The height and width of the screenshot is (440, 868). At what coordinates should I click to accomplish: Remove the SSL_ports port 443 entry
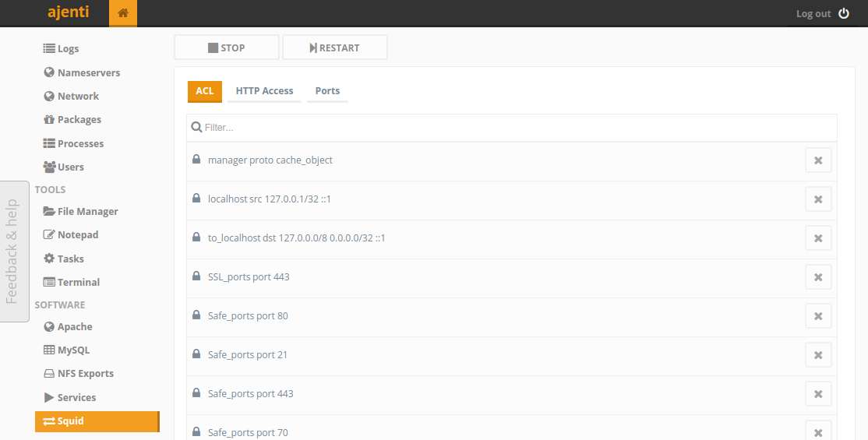click(x=818, y=277)
